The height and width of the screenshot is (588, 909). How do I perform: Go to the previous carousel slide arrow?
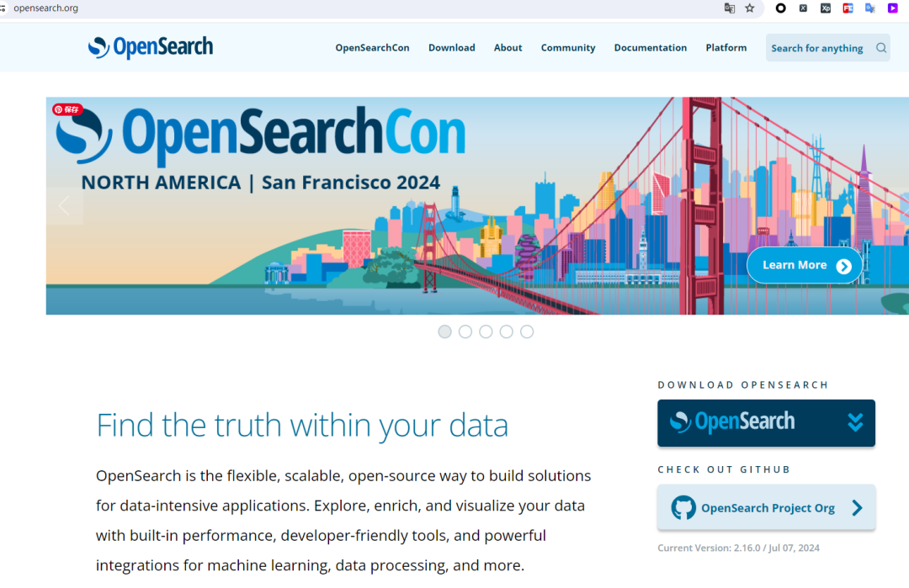pyautogui.click(x=64, y=205)
